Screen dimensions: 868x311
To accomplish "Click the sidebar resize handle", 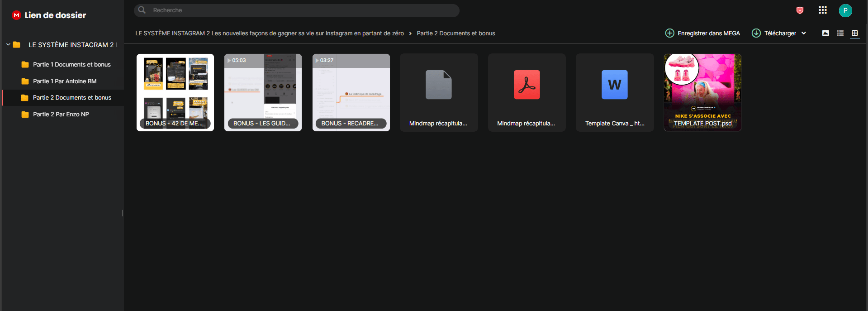I will (122, 213).
